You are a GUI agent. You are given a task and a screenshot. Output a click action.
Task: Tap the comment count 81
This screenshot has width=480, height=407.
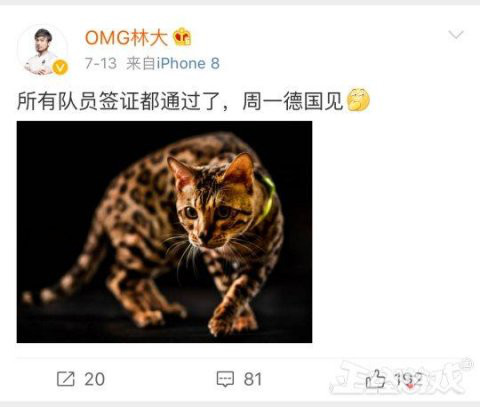tap(253, 379)
